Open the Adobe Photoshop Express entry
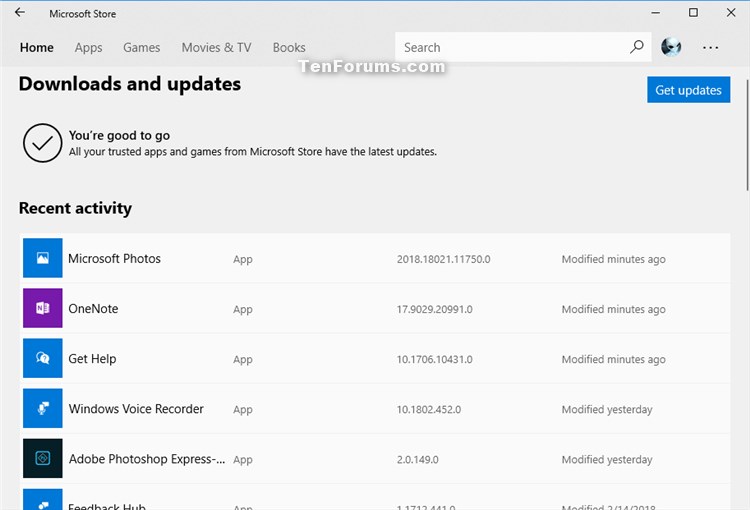The image size is (750, 510). click(x=376, y=459)
